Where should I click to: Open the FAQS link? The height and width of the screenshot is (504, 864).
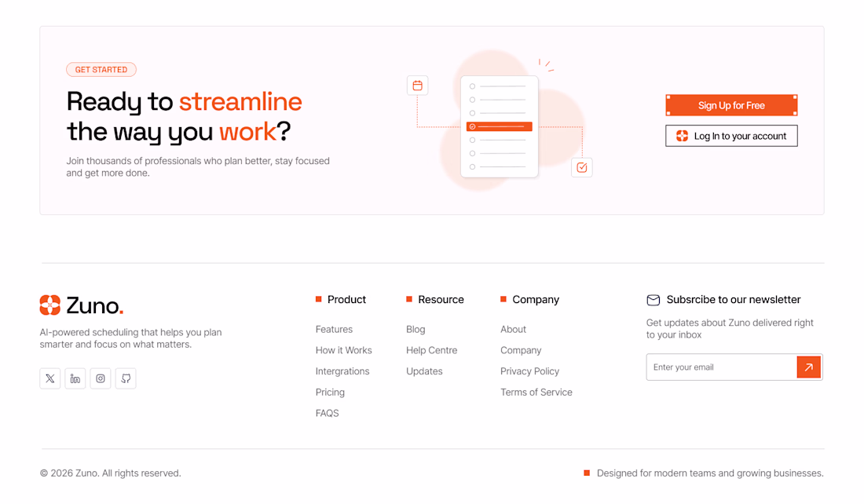coord(327,413)
